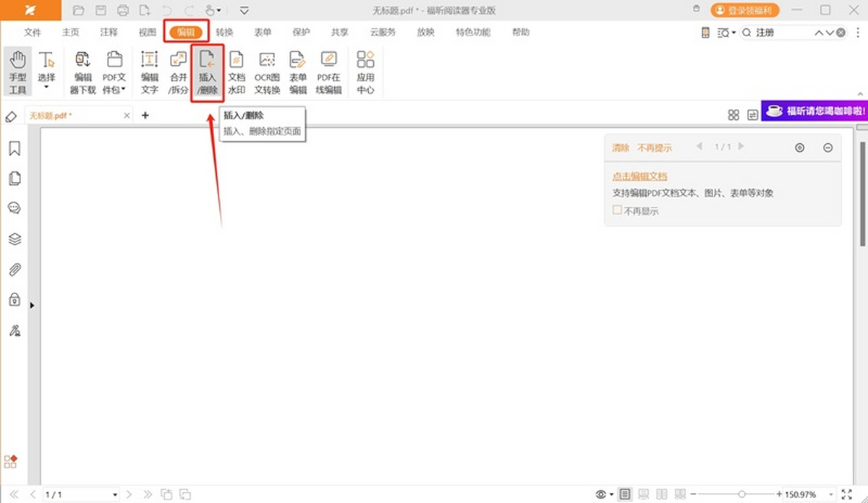Open PDF在线编辑 online editor
868x503 pixels.
pyautogui.click(x=328, y=72)
